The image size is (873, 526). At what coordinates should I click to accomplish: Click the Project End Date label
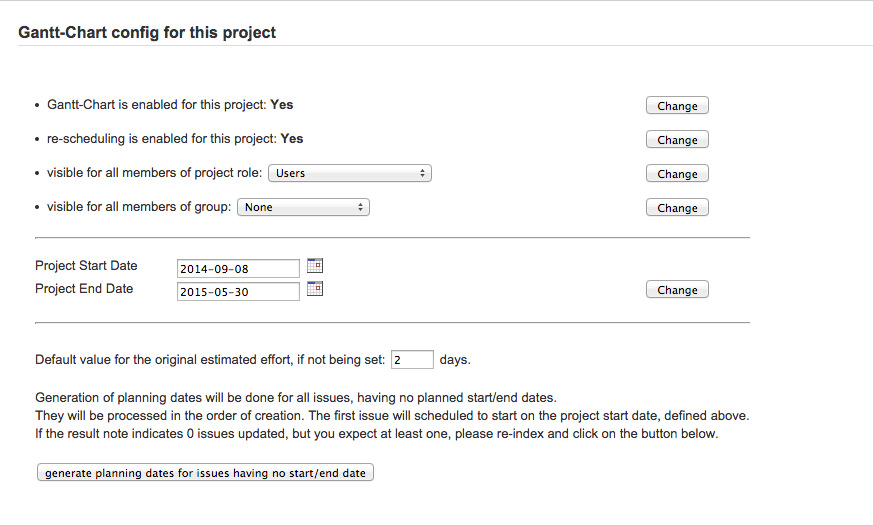click(84, 289)
